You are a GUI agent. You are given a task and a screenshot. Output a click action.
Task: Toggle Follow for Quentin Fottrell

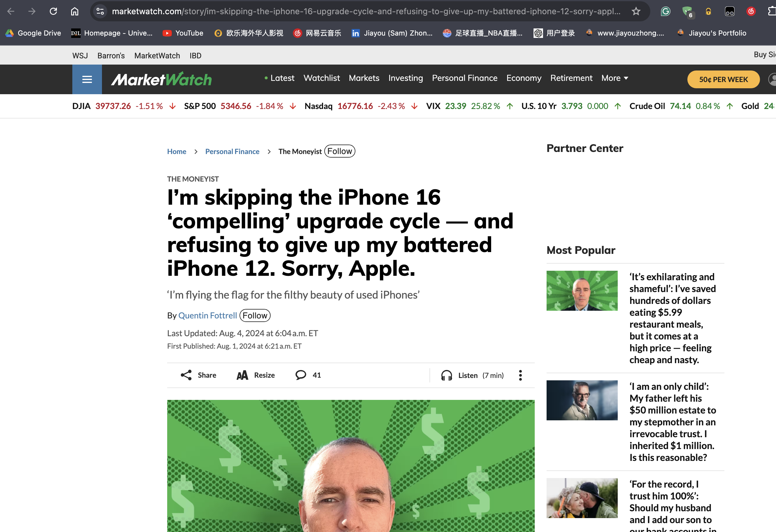(x=255, y=315)
